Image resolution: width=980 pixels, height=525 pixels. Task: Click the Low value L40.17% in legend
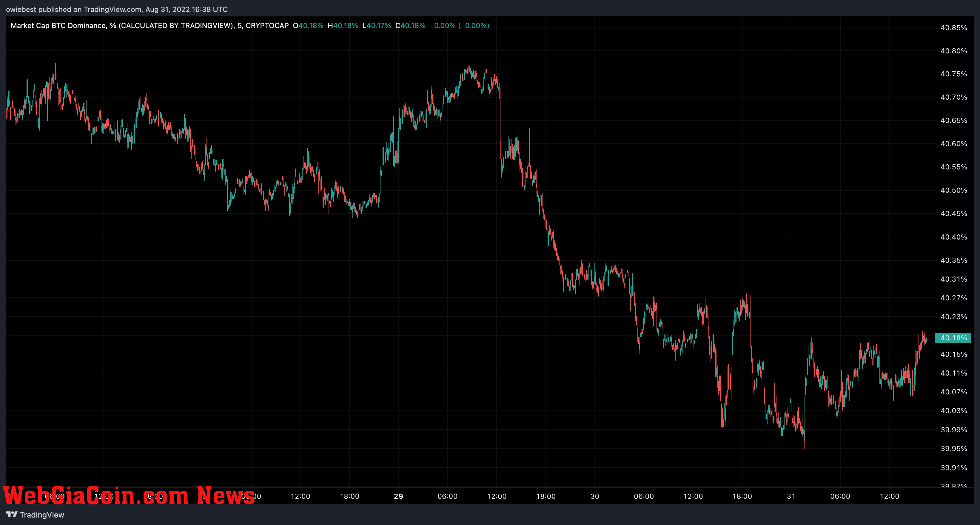point(377,25)
